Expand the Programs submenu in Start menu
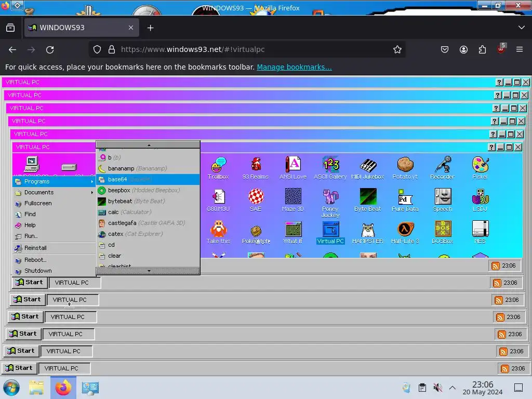This screenshot has width=532, height=399. [54, 181]
